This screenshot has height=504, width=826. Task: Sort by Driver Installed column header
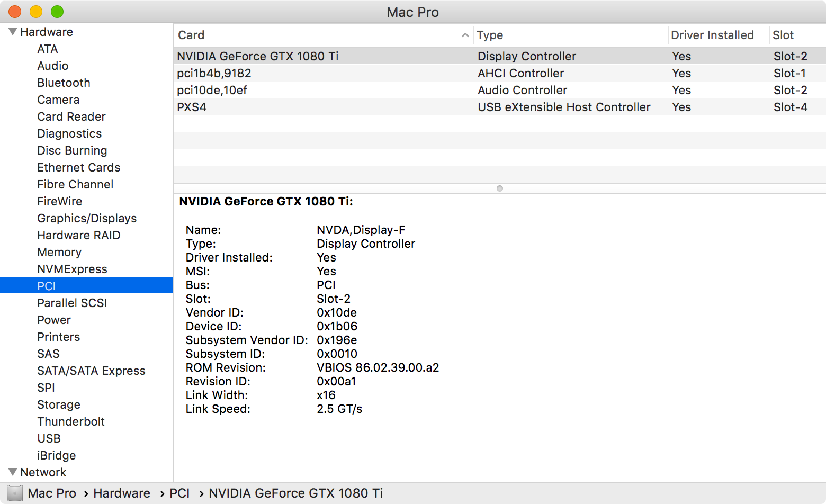718,35
